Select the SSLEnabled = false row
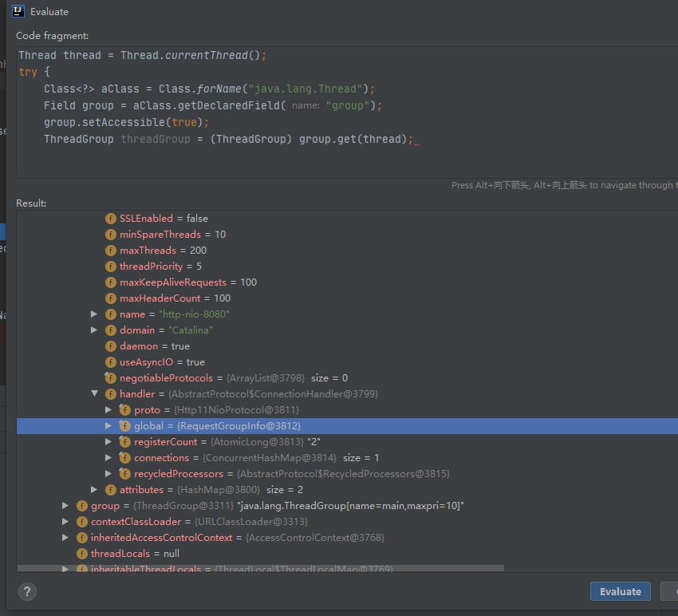Screen dimensions: 678x616 click(x=347, y=219)
